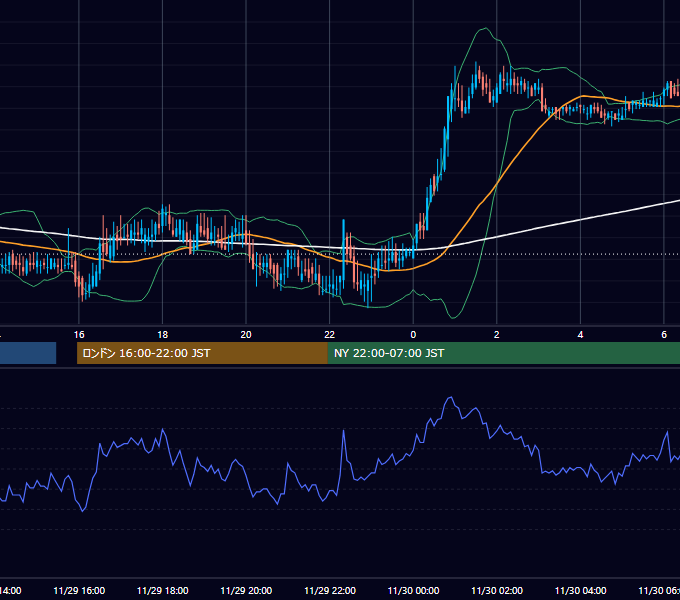Viewport: 680px width, 600px height.
Task: Click the 22 hour label on the chart axis
Action: pyautogui.click(x=330, y=335)
